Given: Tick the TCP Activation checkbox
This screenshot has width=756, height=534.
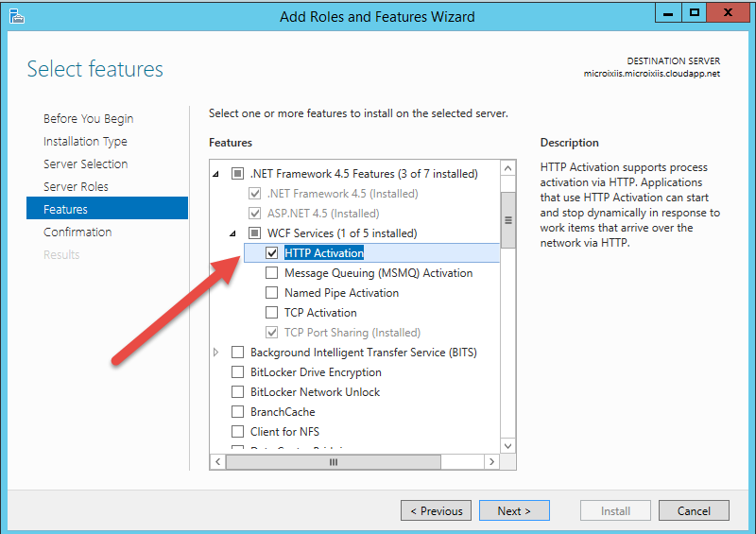Looking at the screenshot, I should tap(272, 313).
